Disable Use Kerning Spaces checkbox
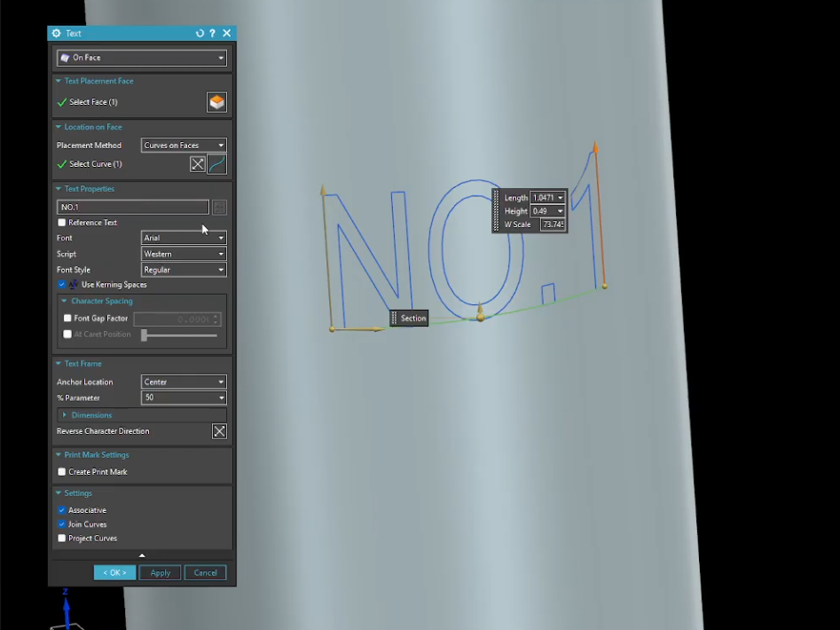The width and height of the screenshot is (840, 630). point(61,285)
